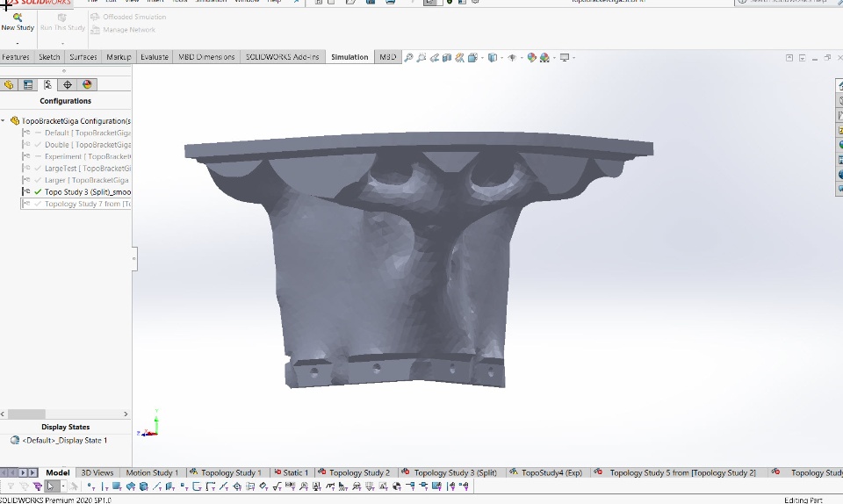This screenshot has width=843, height=504.
Task: Open the TopoStudy4 (Exp) tab
Action: (545, 473)
